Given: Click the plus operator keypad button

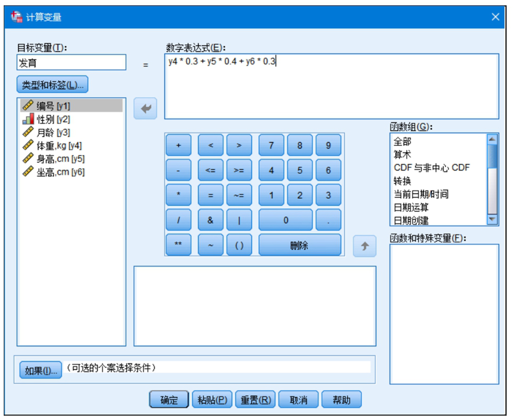Looking at the screenshot, I should coord(178,145).
